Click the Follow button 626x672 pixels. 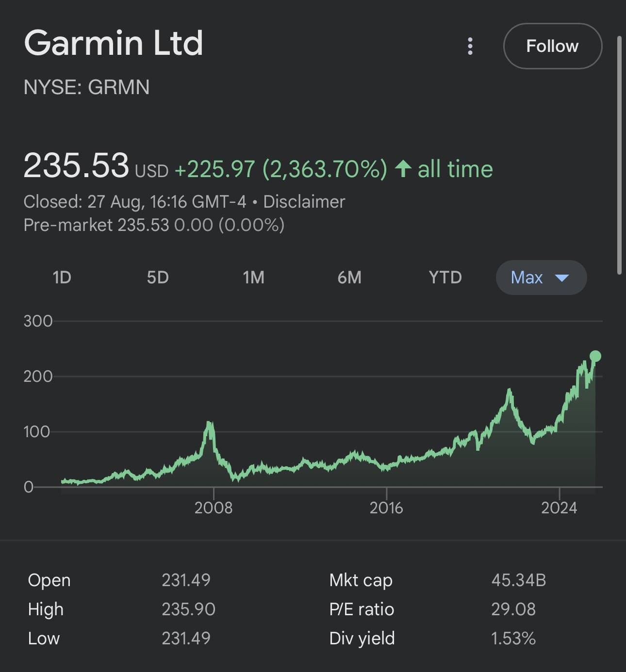coord(552,46)
